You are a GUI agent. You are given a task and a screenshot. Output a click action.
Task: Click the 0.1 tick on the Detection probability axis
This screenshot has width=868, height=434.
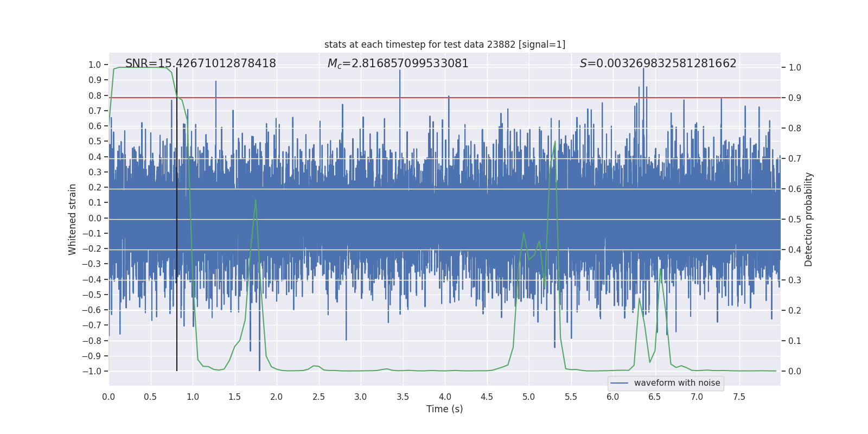point(795,341)
